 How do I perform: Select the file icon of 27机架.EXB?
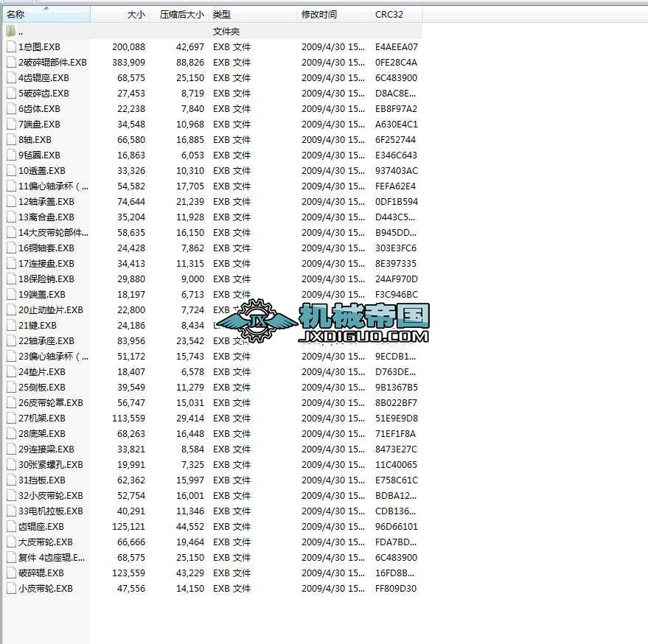point(11,418)
